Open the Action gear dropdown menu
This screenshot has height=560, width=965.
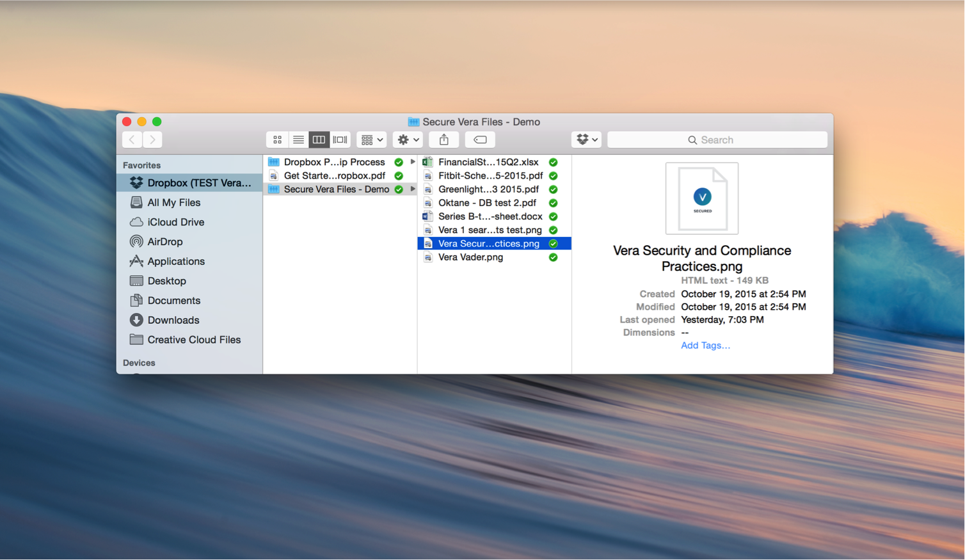(x=408, y=140)
